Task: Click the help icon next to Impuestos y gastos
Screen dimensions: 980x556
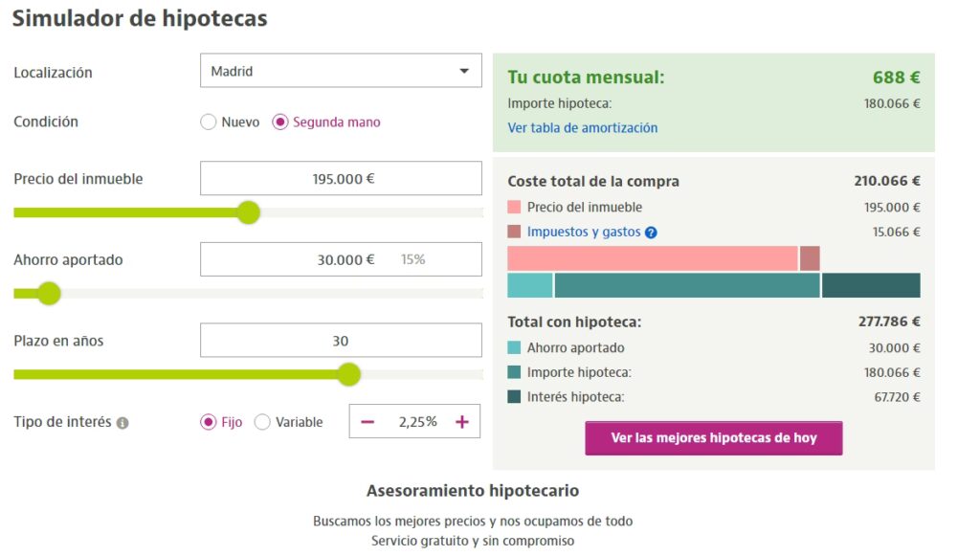Action: (x=651, y=233)
